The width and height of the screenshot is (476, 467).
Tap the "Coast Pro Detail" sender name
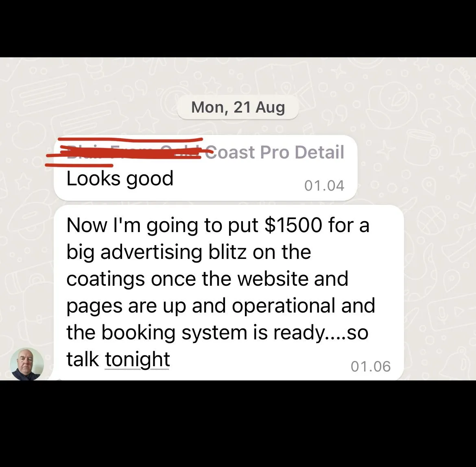pos(275,152)
